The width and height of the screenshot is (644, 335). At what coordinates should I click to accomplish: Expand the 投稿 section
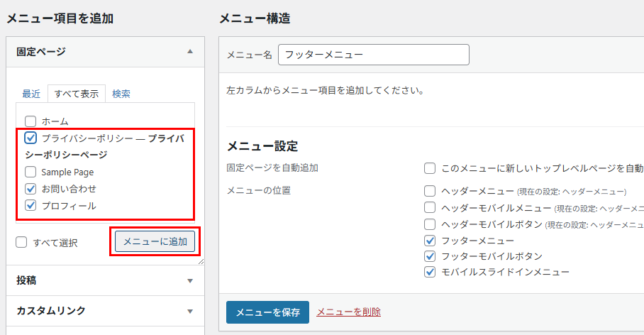click(189, 280)
